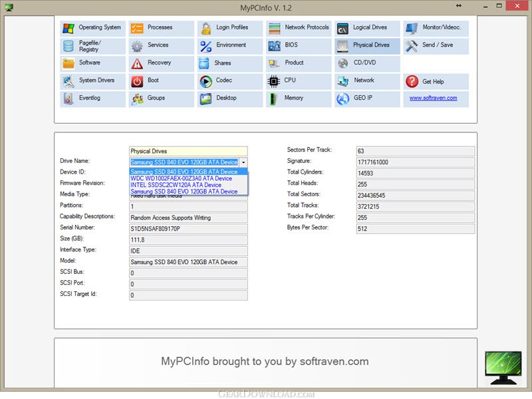Click the Groups people icon
The image size is (532, 399).
click(138, 98)
